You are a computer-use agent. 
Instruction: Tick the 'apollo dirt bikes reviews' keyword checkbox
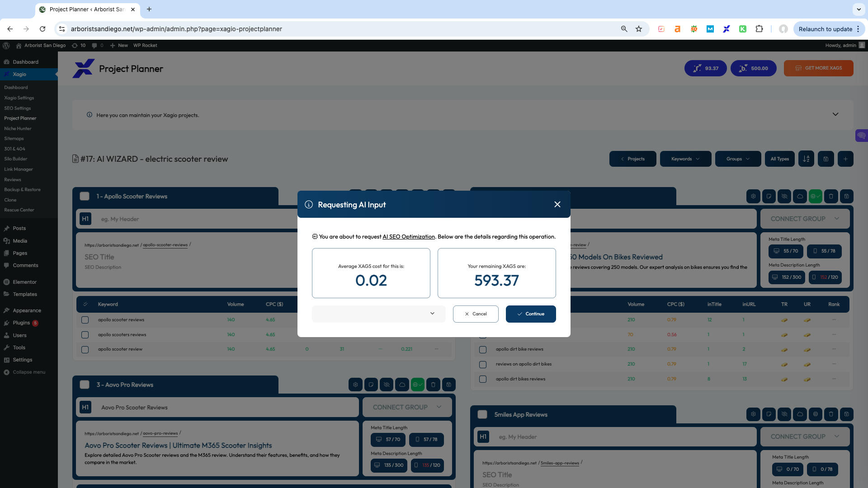[483, 379]
